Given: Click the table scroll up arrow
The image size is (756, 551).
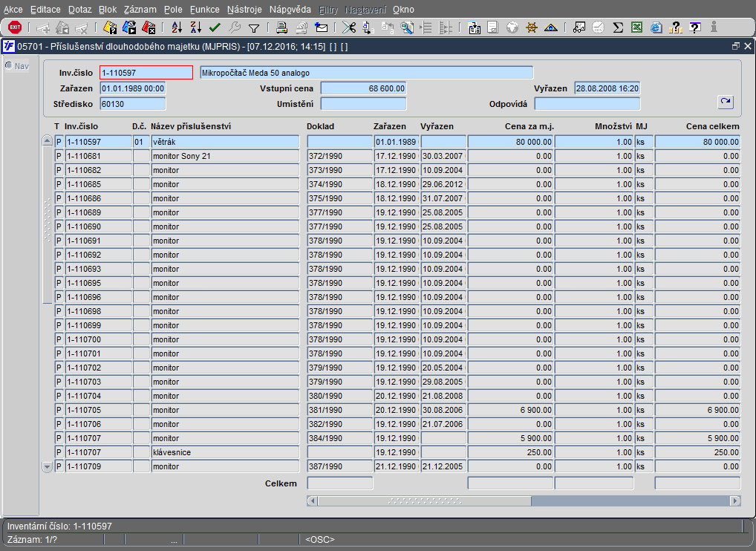Looking at the screenshot, I should coord(47,141).
